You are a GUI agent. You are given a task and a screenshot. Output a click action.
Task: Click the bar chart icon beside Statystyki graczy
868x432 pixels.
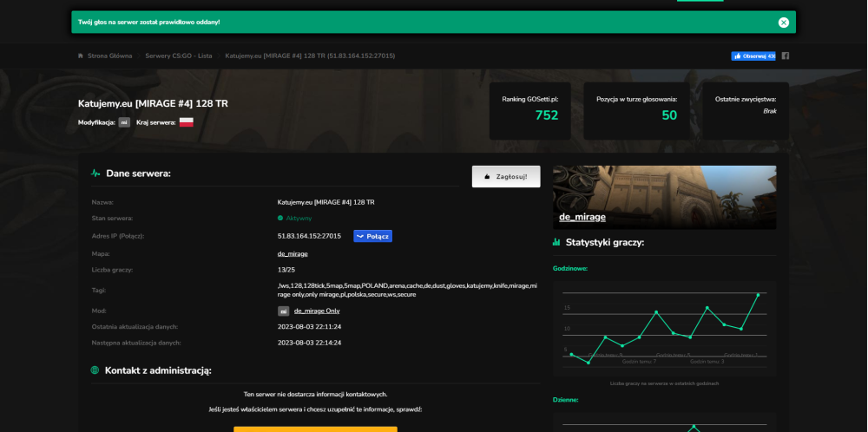[x=556, y=242]
